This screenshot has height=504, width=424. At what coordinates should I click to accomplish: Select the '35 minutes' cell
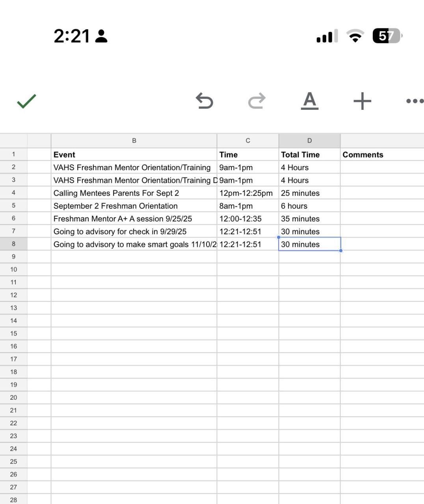pos(309,219)
